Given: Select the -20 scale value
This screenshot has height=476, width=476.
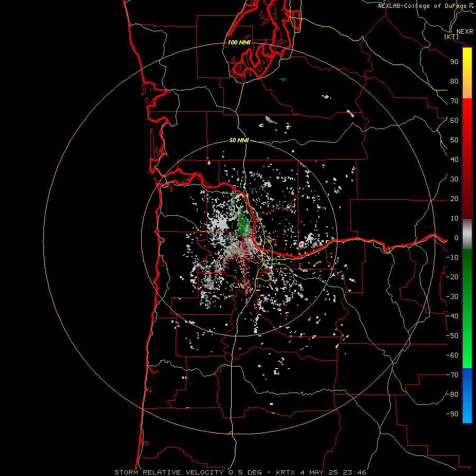Looking at the screenshot, I should [x=452, y=277].
